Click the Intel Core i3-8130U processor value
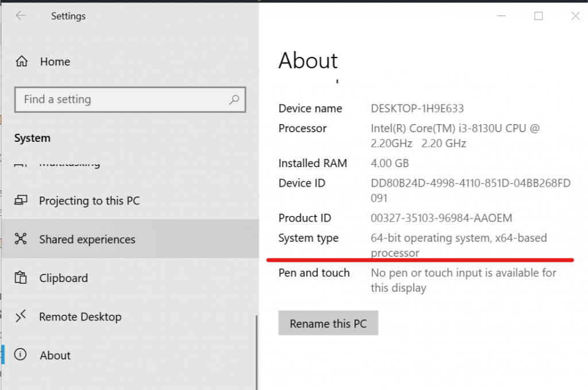Viewport: 588px width, 390px height. coord(455,136)
